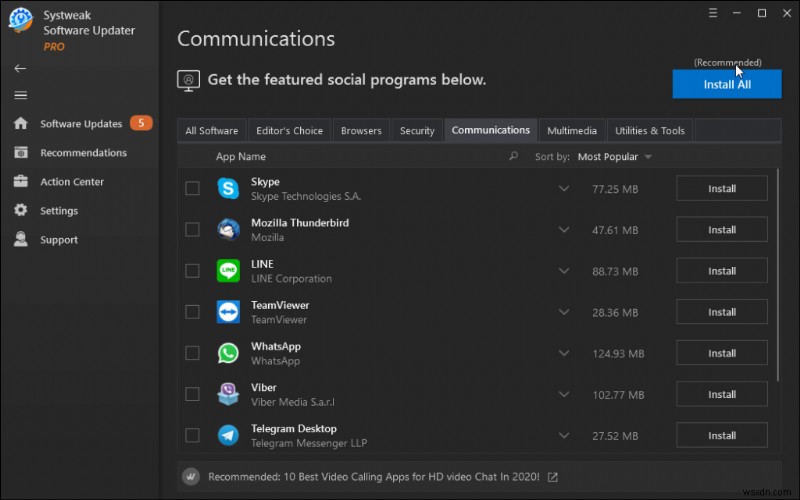Click the vertical scrollbar of app list
This screenshot has height=500, width=800.
pos(778,280)
